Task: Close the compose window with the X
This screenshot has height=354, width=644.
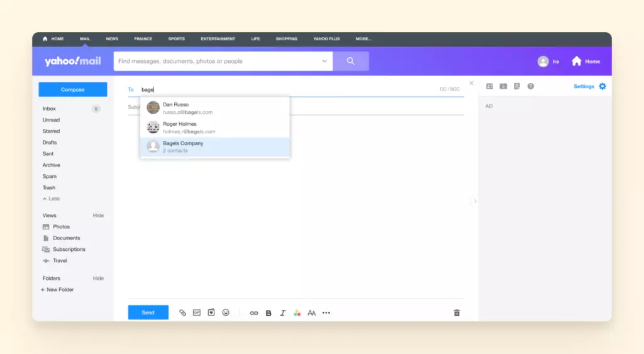Action: [472, 83]
